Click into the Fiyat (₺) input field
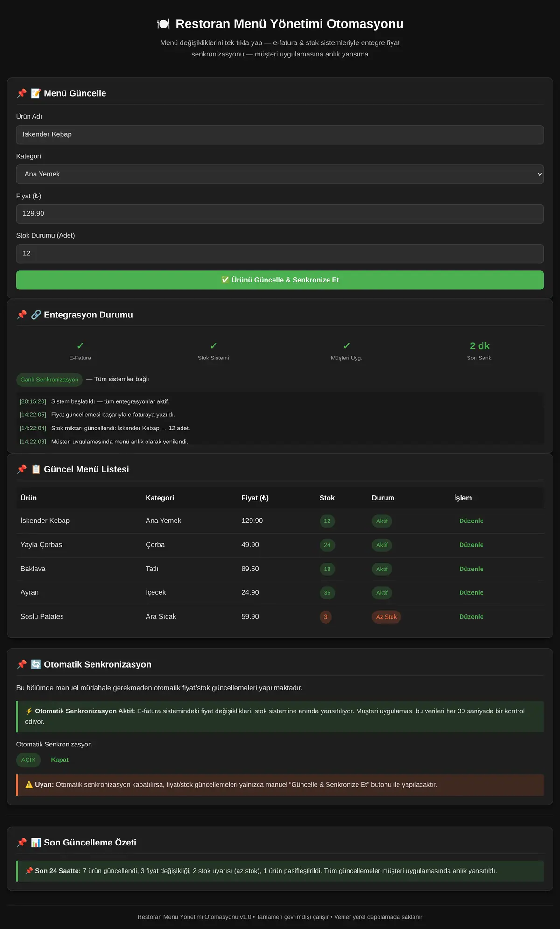Screen dimensions: 560x929 280,214
